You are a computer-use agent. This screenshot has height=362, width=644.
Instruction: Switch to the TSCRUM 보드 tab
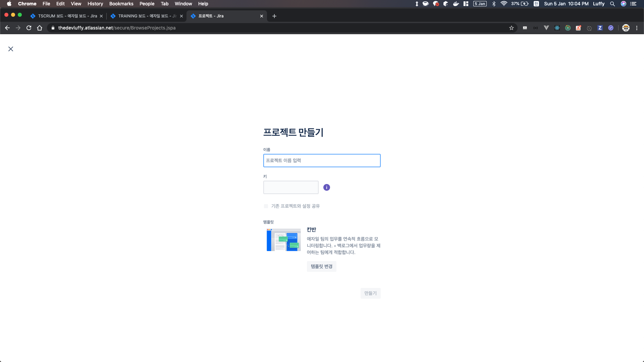[67, 16]
